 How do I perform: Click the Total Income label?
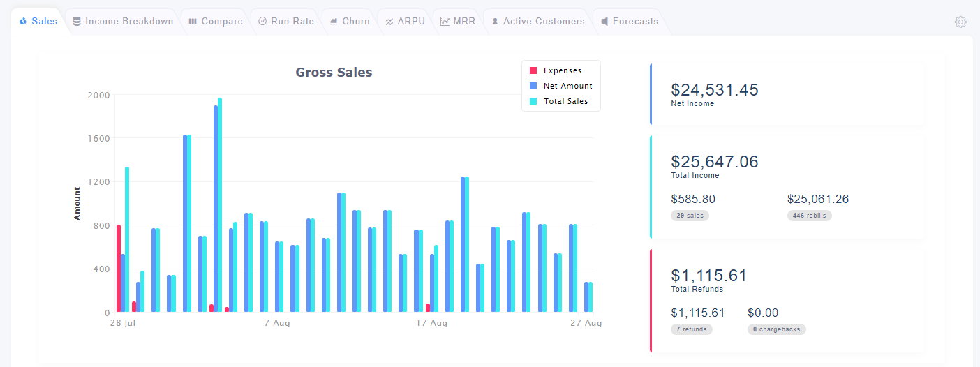[x=695, y=176]
